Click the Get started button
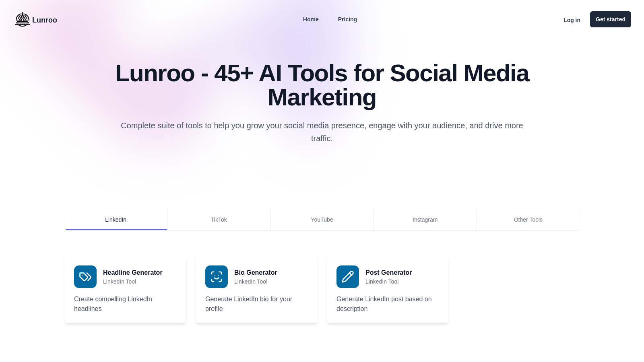 pos(611,19)
